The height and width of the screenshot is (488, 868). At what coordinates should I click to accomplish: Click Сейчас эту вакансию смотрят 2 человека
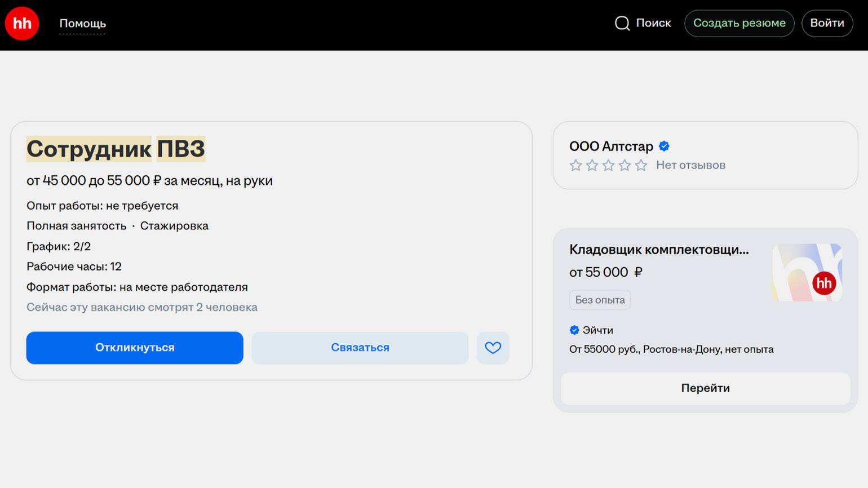pyautogui.click(x=142, y=307)
